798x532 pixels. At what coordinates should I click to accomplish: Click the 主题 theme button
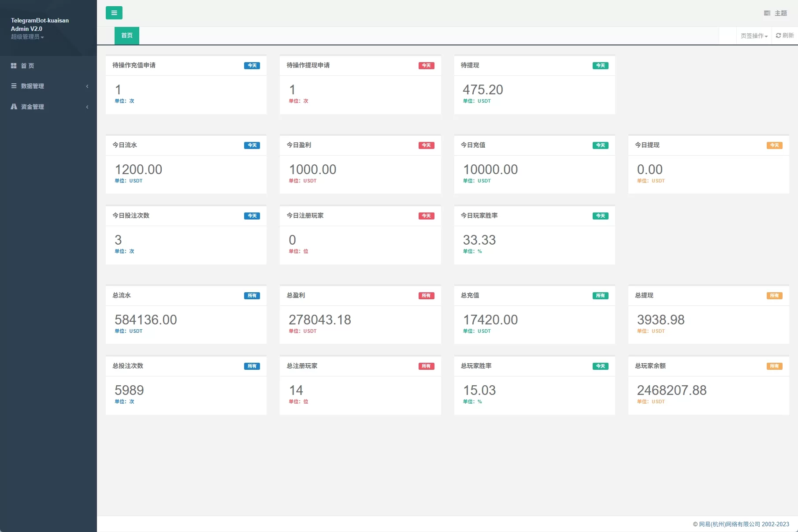point(780,13)
